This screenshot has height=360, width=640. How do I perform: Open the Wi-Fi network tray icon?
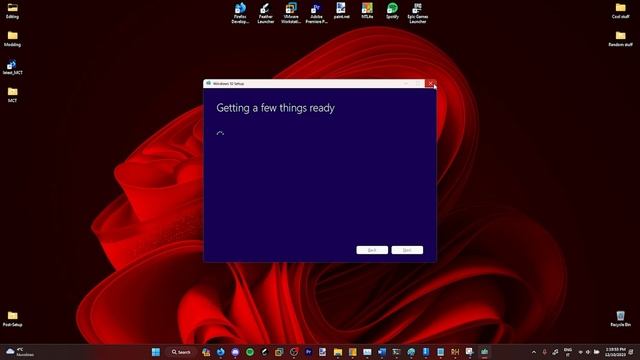(x=580, y=352)
